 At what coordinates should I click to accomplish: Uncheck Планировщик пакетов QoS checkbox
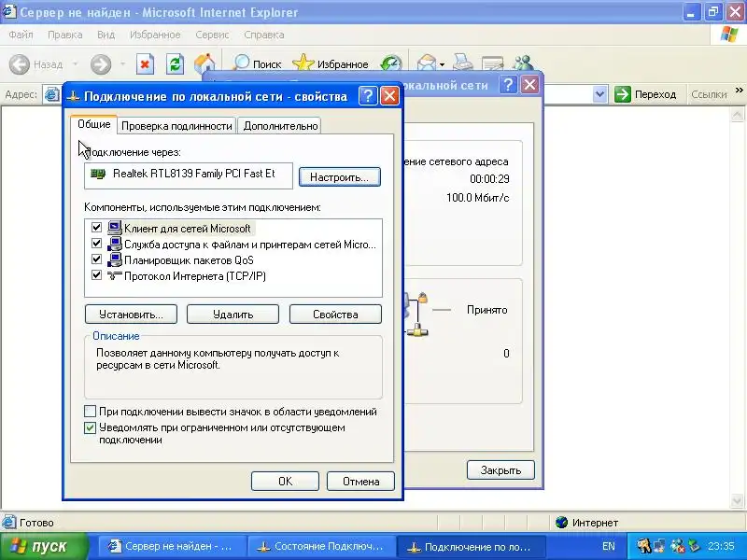[x=96, y=259]
